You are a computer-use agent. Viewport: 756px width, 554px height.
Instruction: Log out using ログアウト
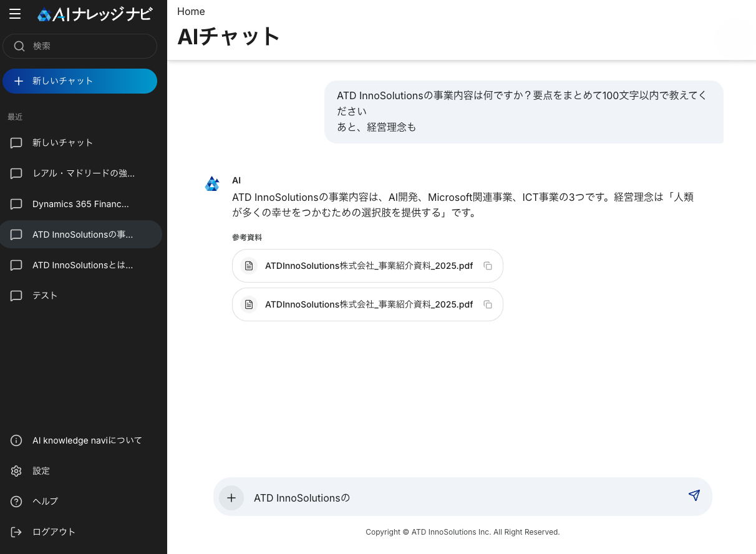(x=54, y=532)
